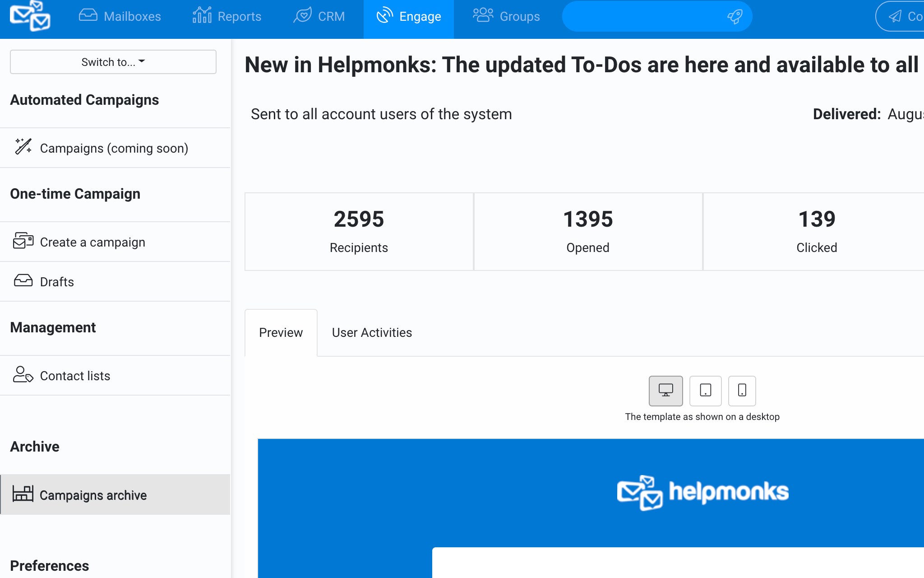Click the Contact lists icon

click(x=23, y=375)
